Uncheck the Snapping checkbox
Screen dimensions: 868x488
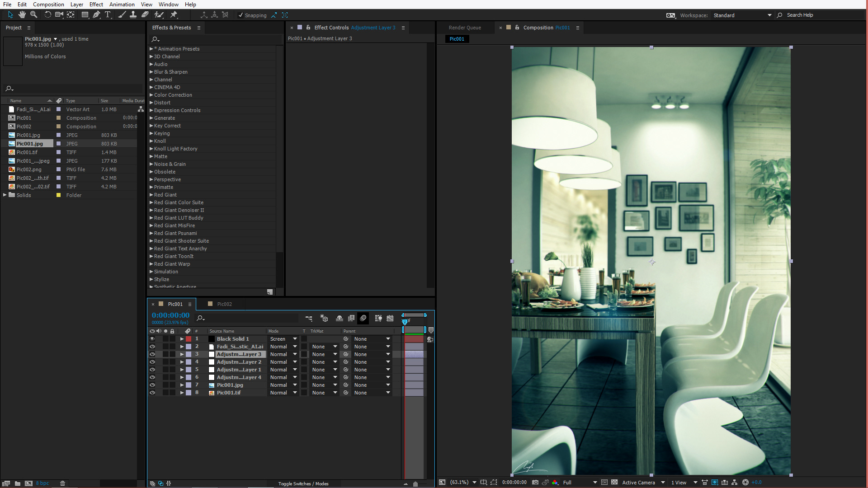click(241, 15)
